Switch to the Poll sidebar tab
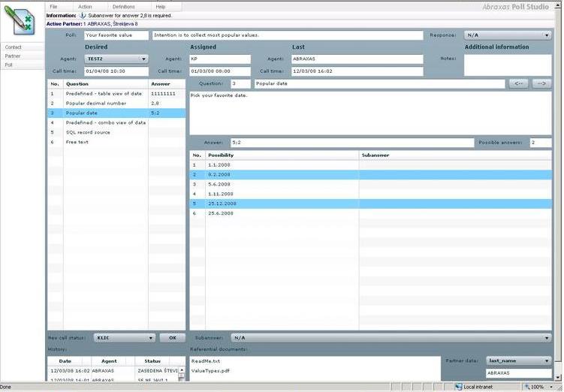The width and height of the screenshot is (564, 392). pos(23,65)
